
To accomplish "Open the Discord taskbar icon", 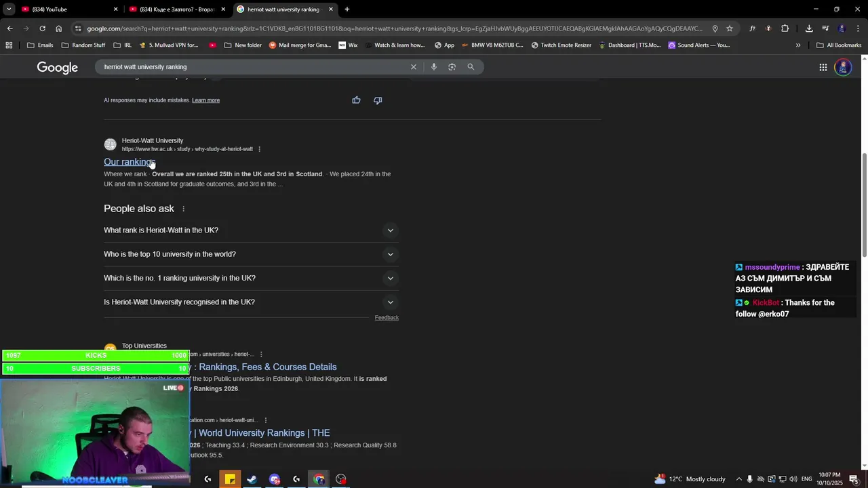I will click(275, 479).
